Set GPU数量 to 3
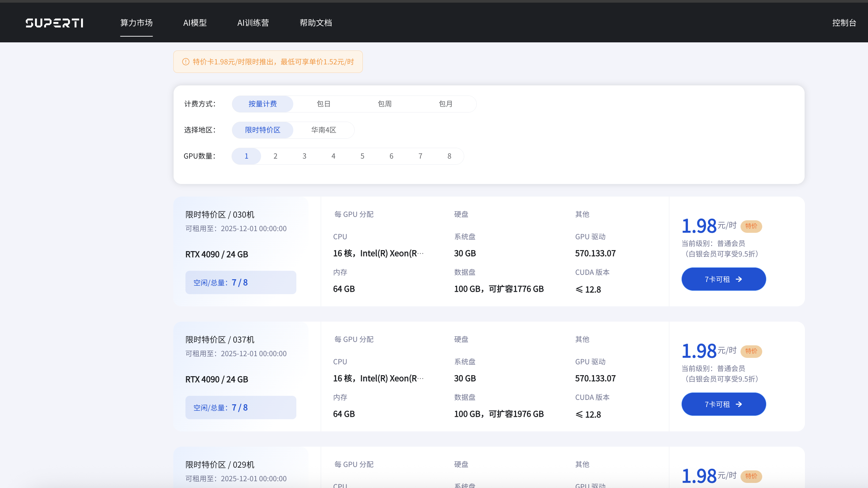 pyautogui.click(x=304, y=156)
